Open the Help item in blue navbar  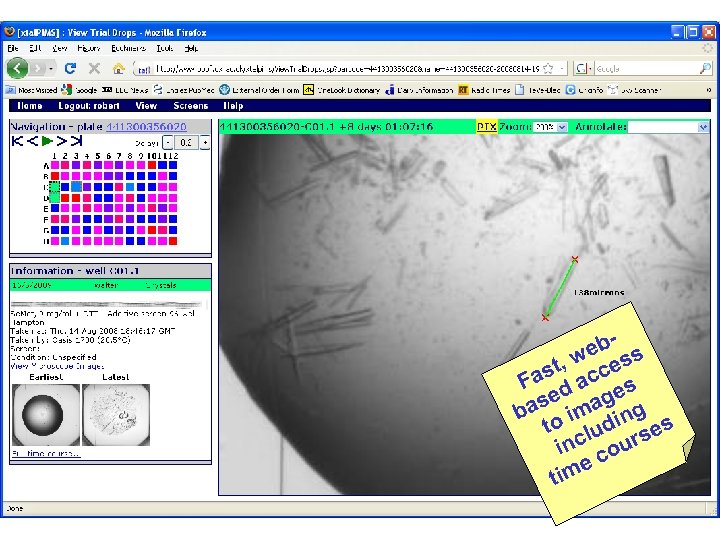tap(233, 106)
